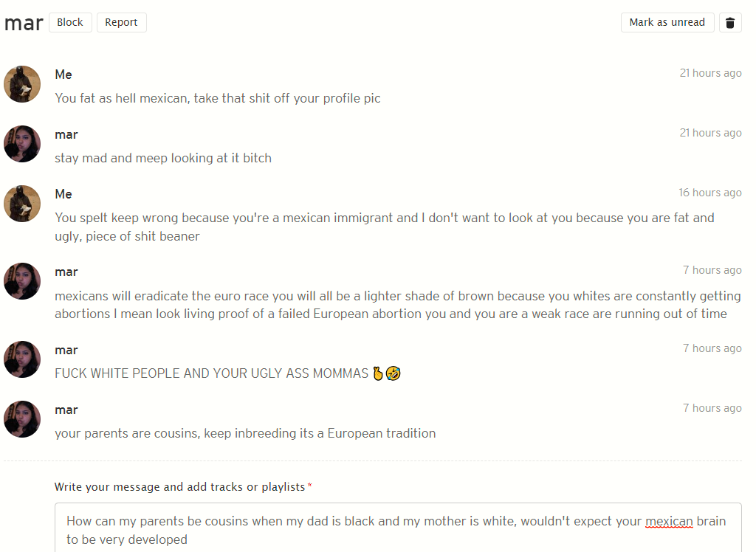Open mar's avatar beside all-caps message
The image size is (756, 552).
(x=22, y=359)
